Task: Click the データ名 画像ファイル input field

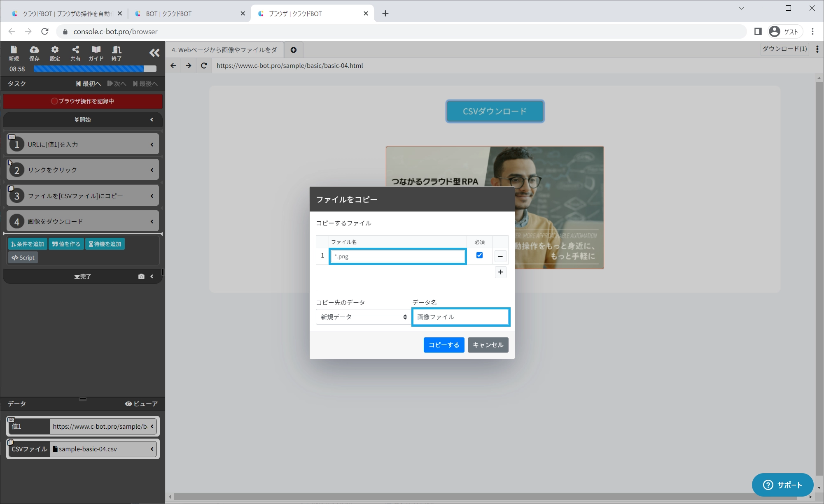Action: [x=460, y=317]
